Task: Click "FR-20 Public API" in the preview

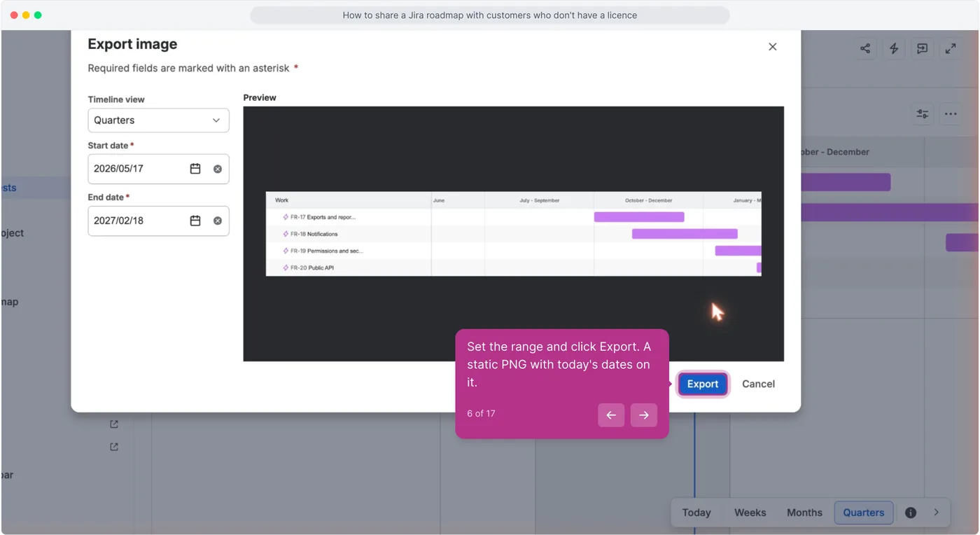Action: coord(312,267)
